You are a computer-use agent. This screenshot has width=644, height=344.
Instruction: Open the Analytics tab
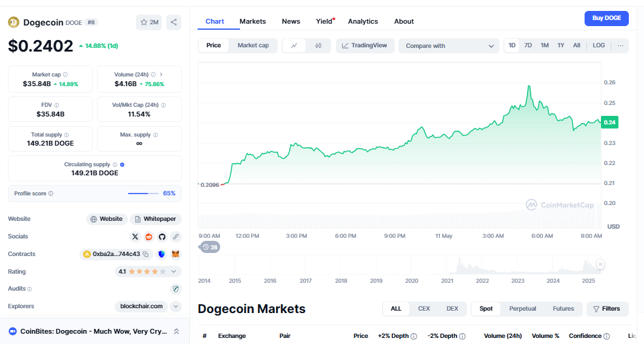click(x=363, y=21)
